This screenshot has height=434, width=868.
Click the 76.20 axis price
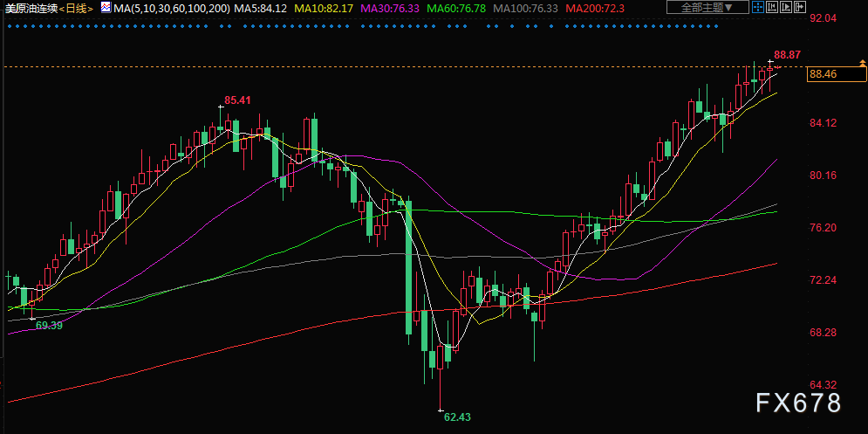pyautogui.click(x=823, y=228)
